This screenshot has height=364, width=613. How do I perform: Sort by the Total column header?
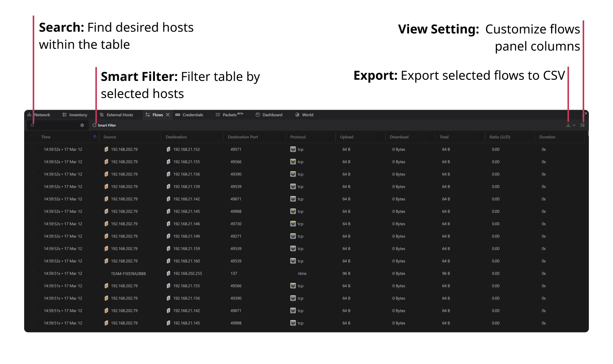click(444, 137)
